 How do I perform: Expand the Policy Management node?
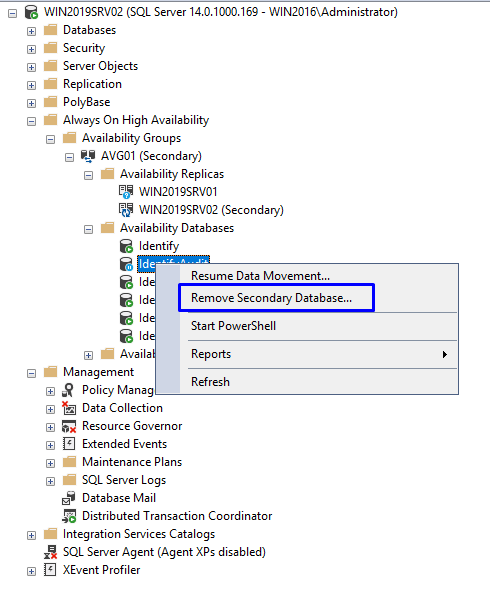(x=51, y=392)
